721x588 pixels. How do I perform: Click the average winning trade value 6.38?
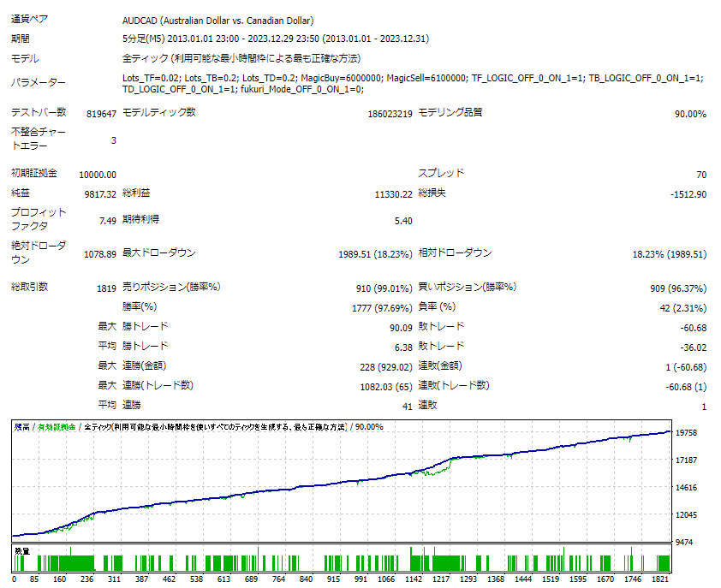[403, 347]
